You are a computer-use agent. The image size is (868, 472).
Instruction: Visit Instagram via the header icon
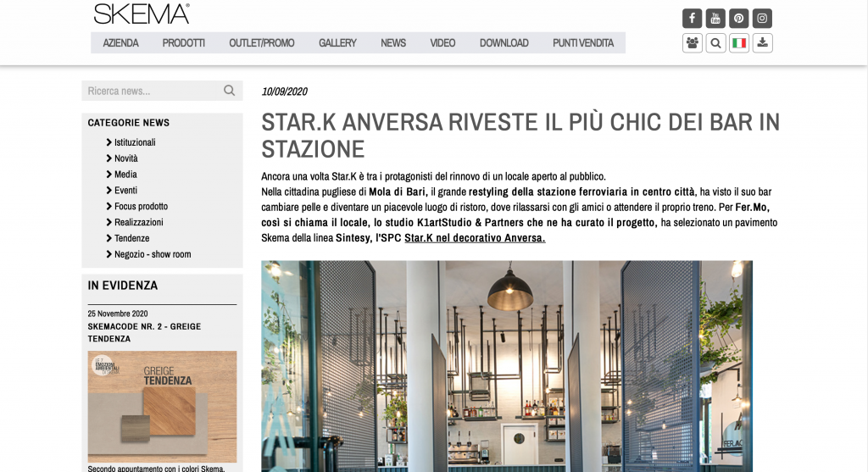[763, 19]
